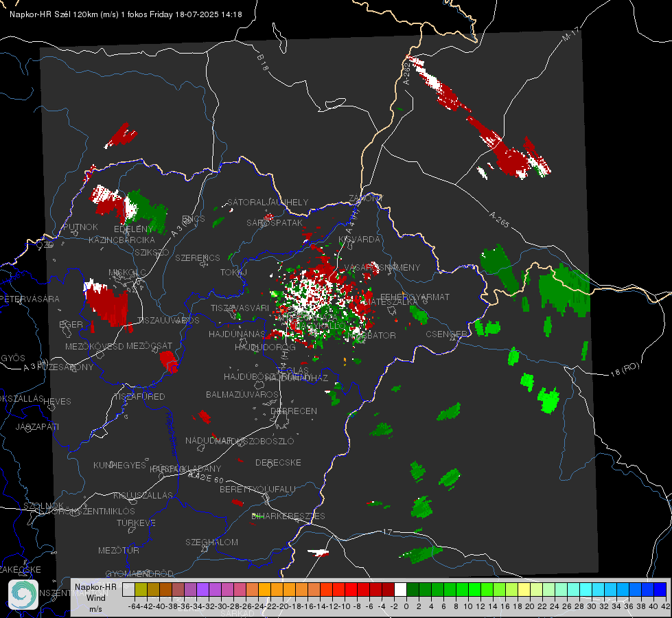Click the radar title timestamp text
This screenshot has width=672, height=618.
126,14
